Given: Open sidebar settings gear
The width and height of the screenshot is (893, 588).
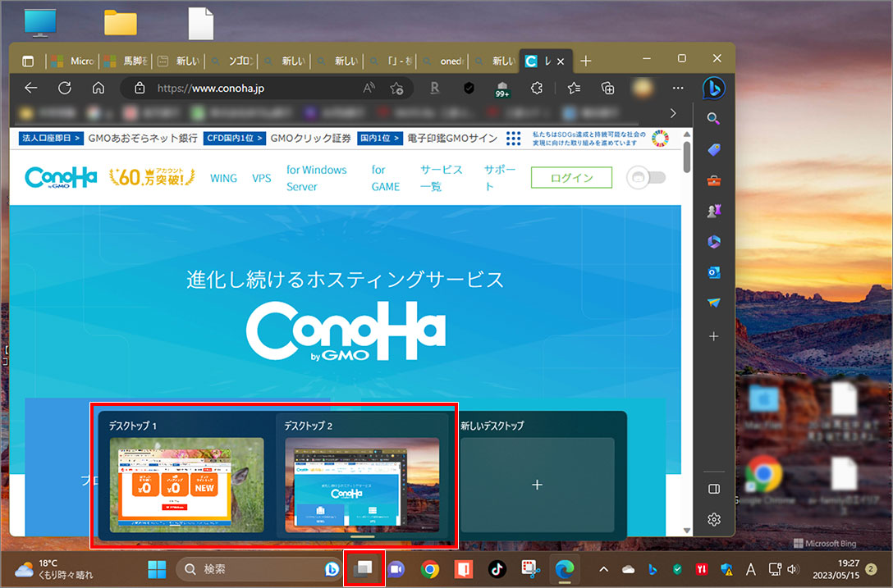Looking at the screenshot, I should 713,519.
